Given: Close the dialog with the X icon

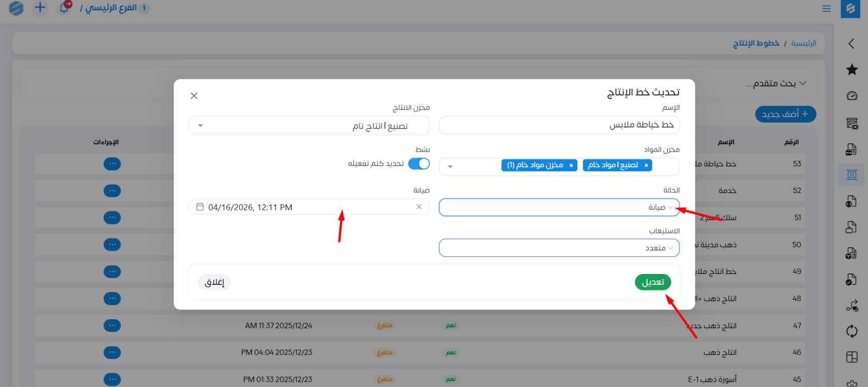Looking at the screenshot, I should pyautogui.click(x=194, y=95).
